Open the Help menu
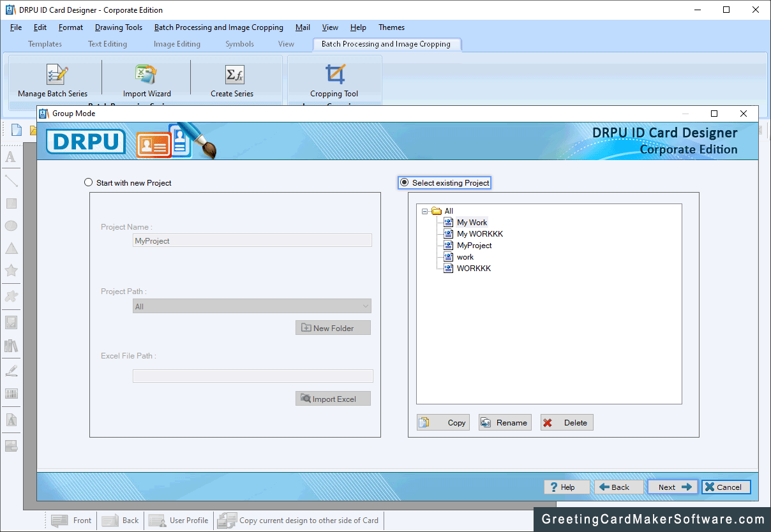This screenshot has width=771, height=532. tap(358, 27)
